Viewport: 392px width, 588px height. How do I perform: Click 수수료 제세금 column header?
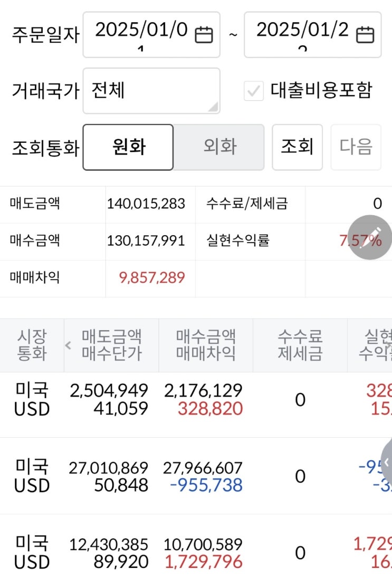[300, 345]
